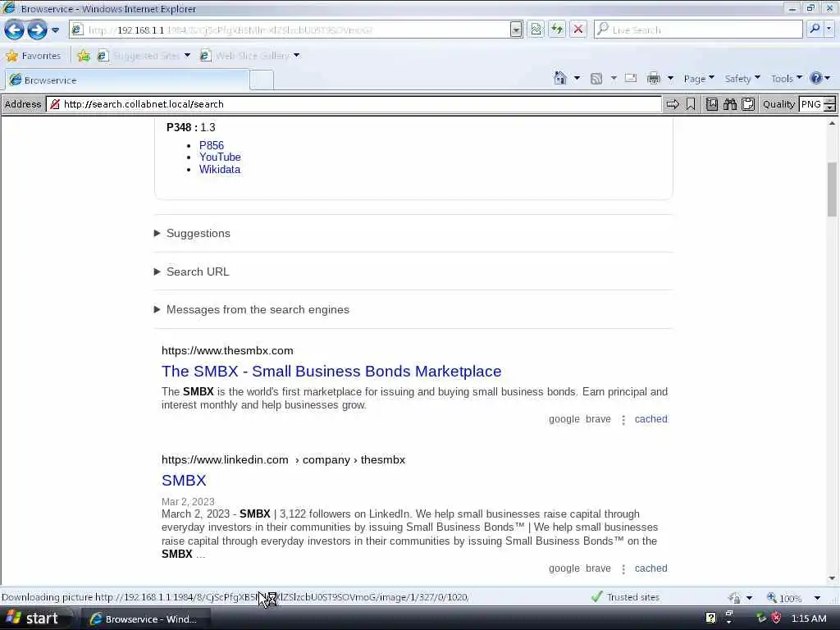Open cached copy of the LinkedIn result

pos(651,568)
